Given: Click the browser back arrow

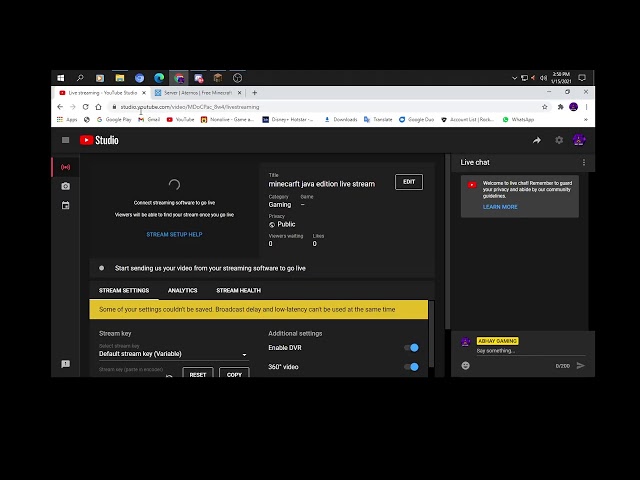Looking at the screenshot, I should pos(60,107).
